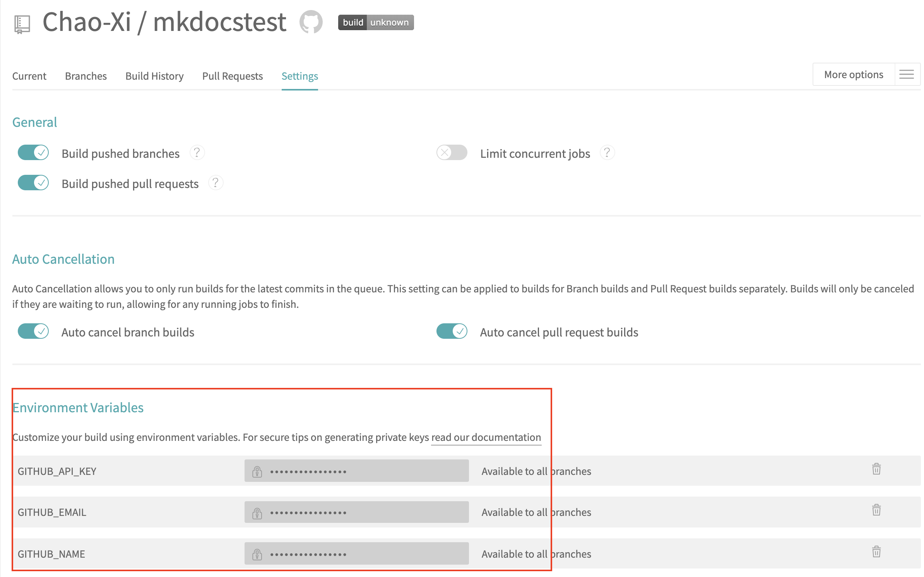Screen dimensions: 924x577
Task: Delete the GITHUB_EMAIL variable
Action: [x=876, y=510]
